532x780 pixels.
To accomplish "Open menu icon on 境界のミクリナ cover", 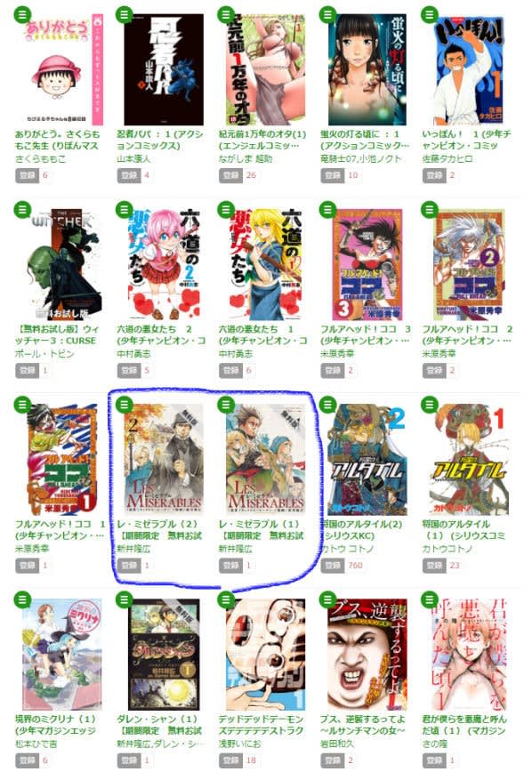I will (22, 600).
